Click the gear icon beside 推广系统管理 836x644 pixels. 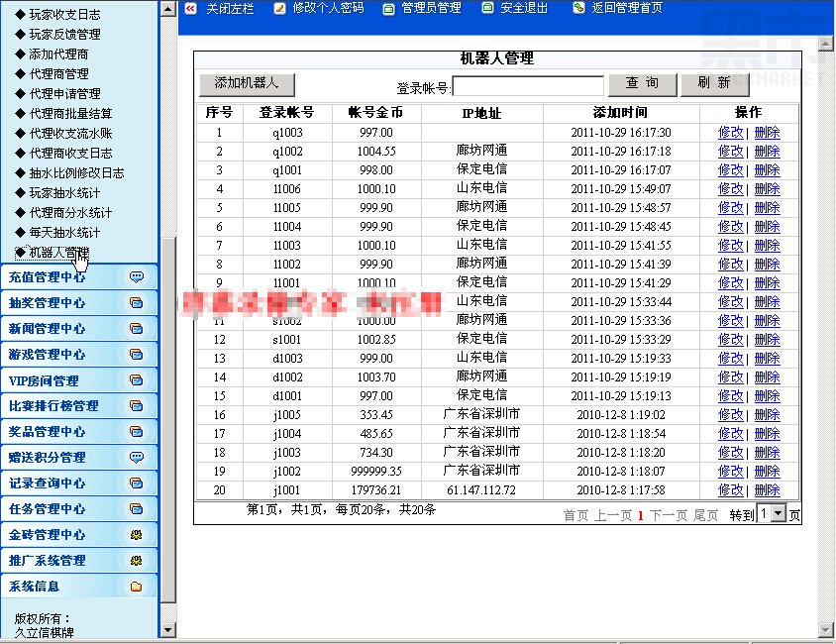click(x=137, y=561)
